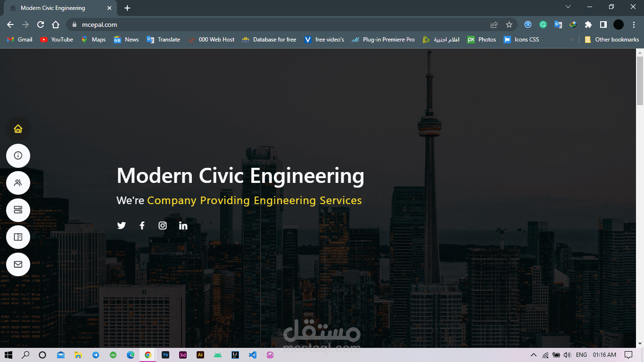The width and height of the screenshot is (644, 362).
Task: Open the افلام اجنبية bookmark
Action: [x=441, y=40]
